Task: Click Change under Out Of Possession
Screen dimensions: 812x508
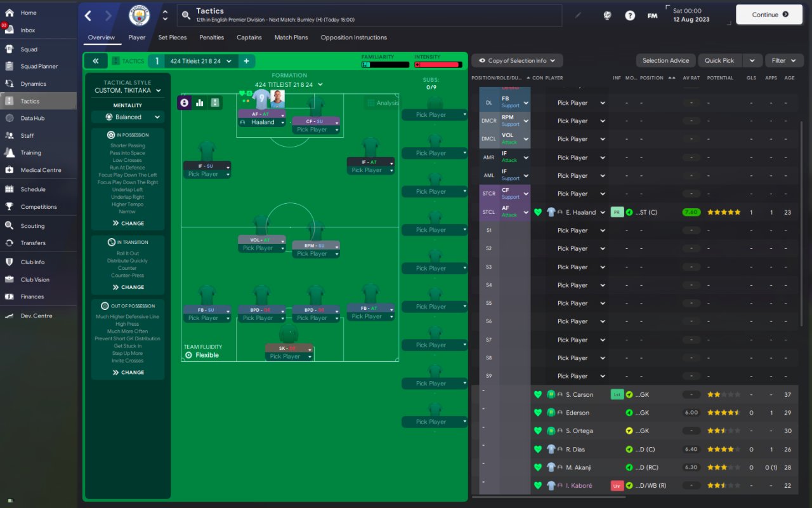Action: (x=128, y=372)
